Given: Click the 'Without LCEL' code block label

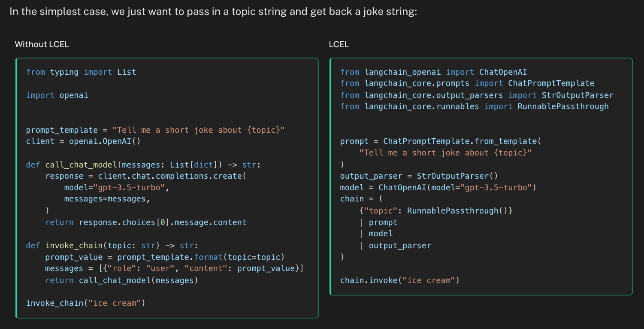Looking at the screenshot, I should [x=42, y=44].
